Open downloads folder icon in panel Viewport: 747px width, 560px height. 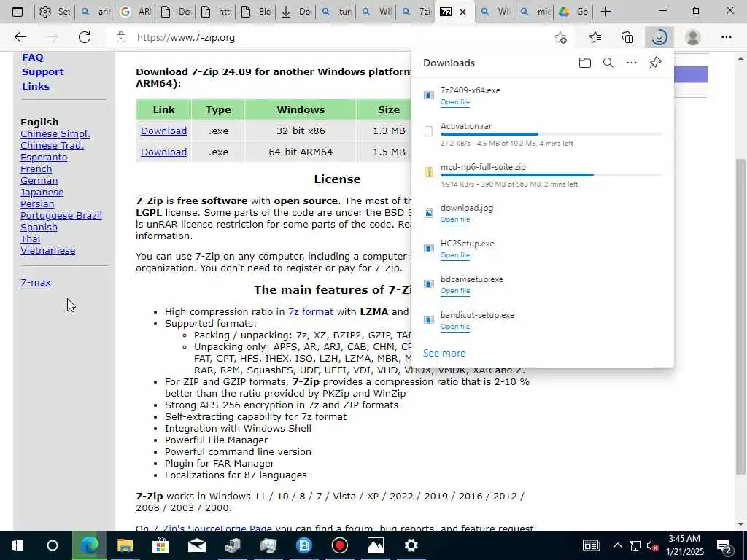[584, 63]
